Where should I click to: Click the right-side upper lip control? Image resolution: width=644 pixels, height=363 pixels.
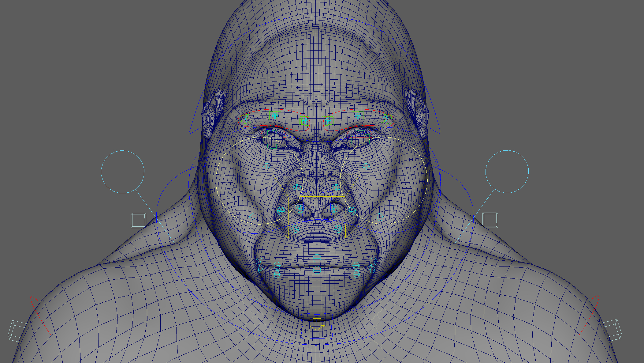(356, 265)
